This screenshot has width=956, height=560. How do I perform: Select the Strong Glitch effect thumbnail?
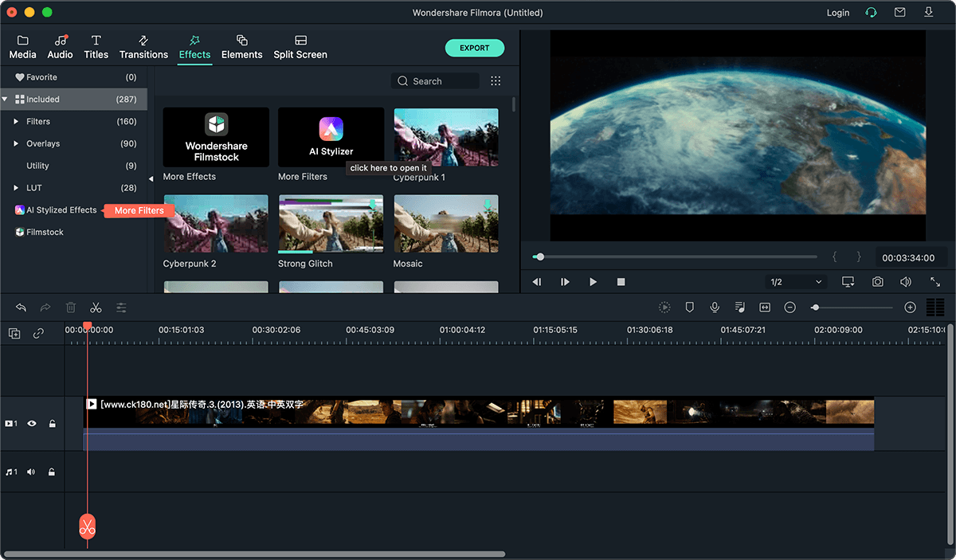(331, 224)
